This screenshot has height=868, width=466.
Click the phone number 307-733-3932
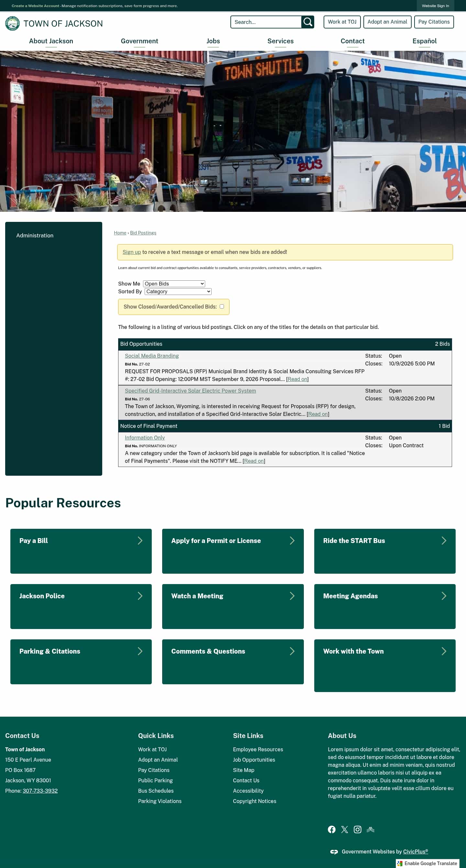pyautogui.click(x=40, y=791)
